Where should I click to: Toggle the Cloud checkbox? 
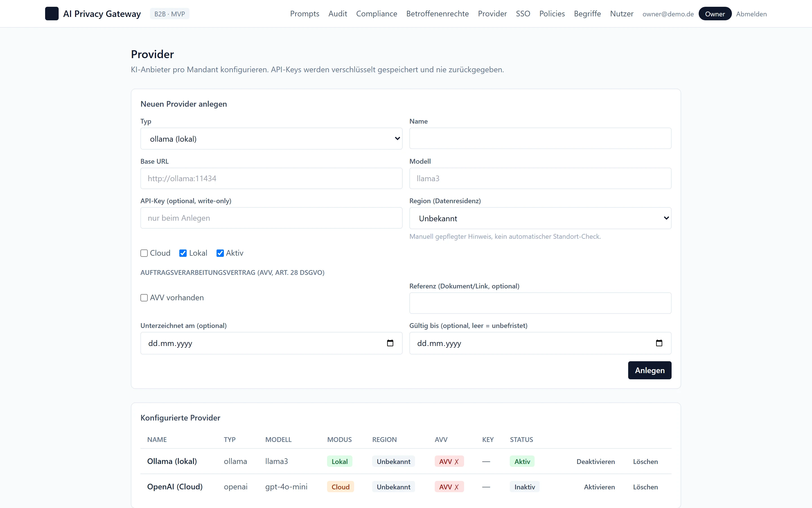144,253
